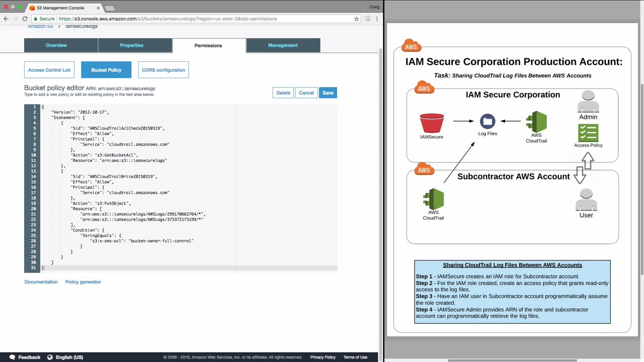Go back using the browser back arrow
This screenshot has height=362, width=644.
[6, 19]
